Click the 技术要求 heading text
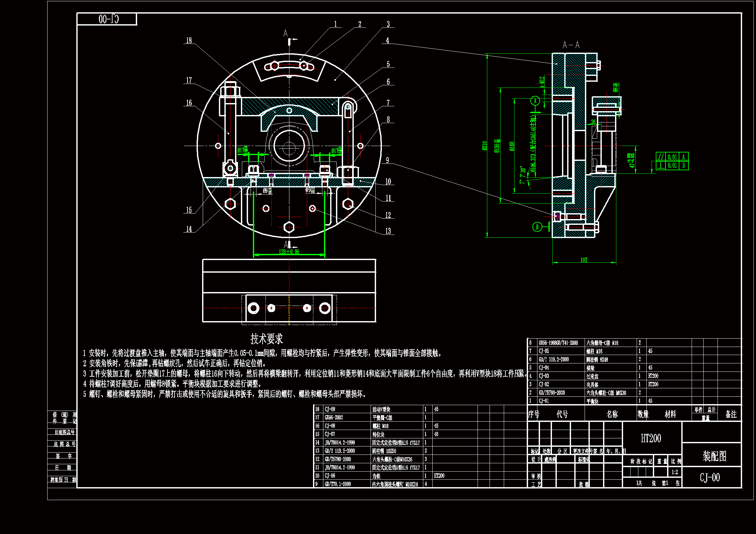The width and height of the screenshot is (756, 534). [266, 339]
